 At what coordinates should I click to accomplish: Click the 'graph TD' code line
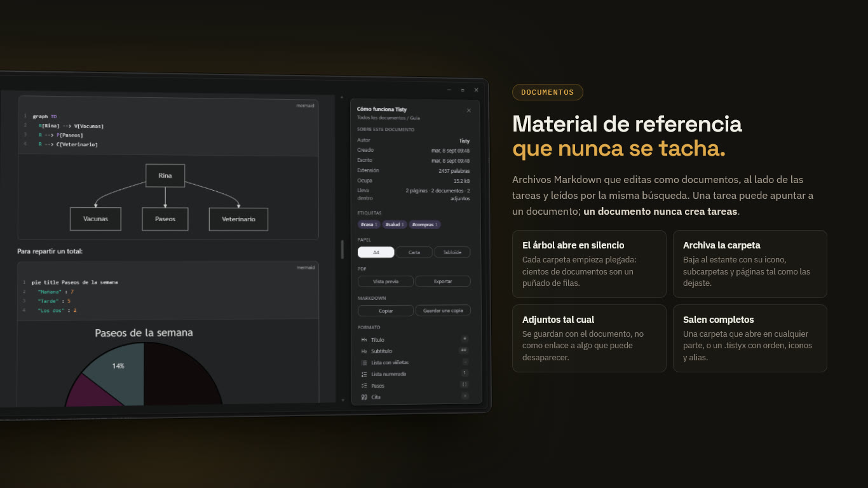pos(44,116)
